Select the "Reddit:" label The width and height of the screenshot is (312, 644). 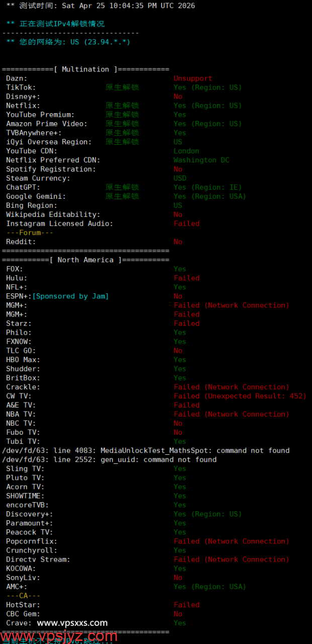(21, 242)
